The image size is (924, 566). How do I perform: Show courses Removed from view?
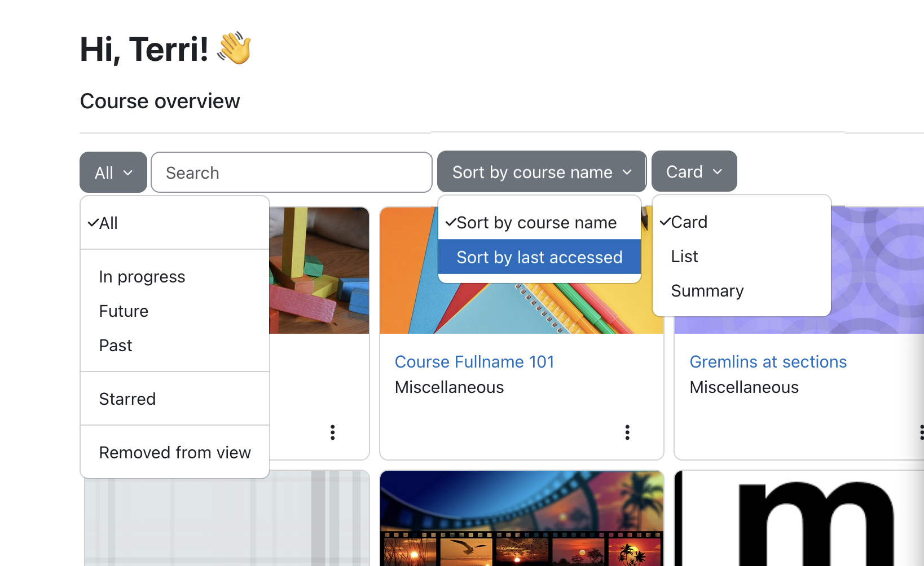(175, 453)
